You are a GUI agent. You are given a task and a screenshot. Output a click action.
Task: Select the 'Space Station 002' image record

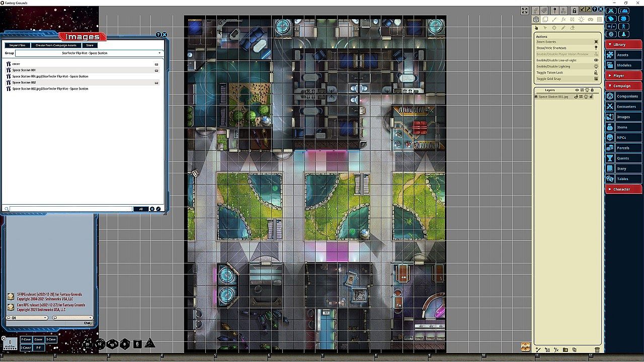pyautogui.click(x=83, y=82)
